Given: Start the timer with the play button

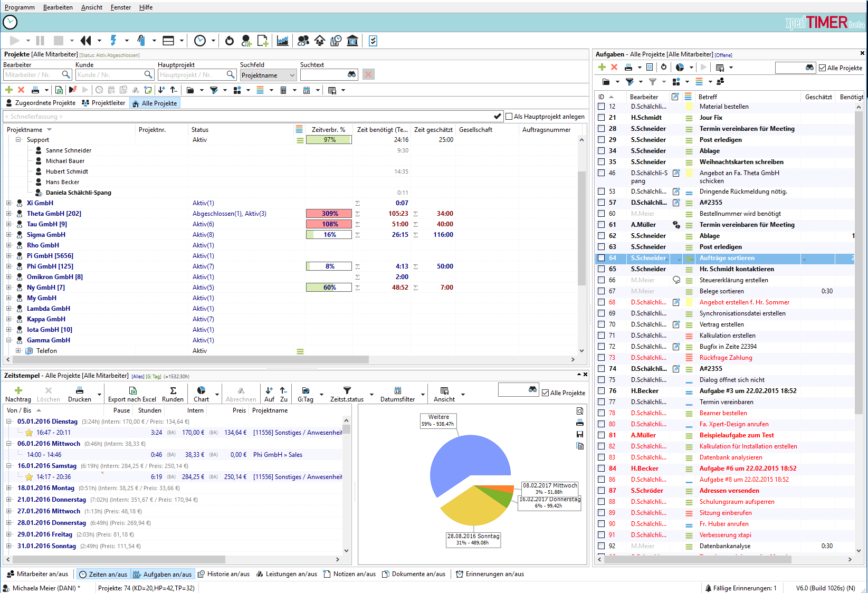Looking at the screenshot, I should tap(15, 41).
